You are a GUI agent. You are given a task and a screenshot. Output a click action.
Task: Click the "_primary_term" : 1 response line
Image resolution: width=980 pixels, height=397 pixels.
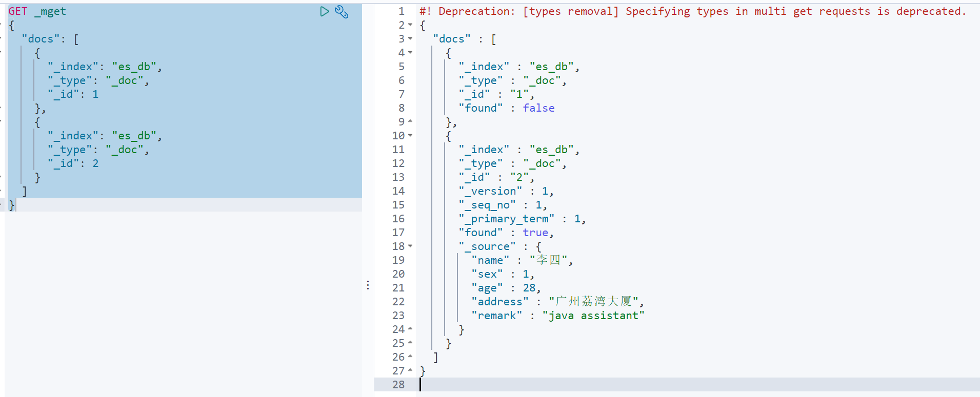[x=522, y=219]
